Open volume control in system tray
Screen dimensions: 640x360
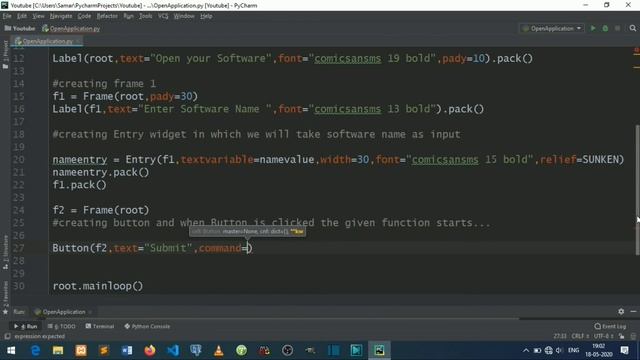click(559, 350)
